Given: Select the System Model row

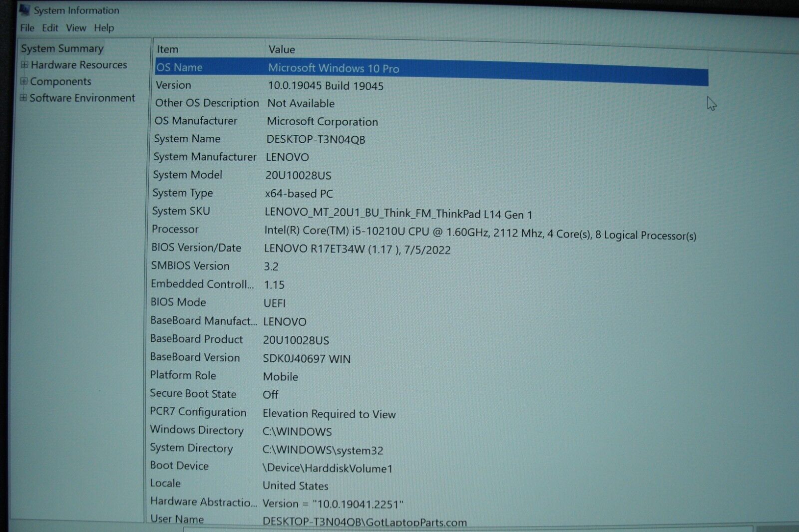Looking at the screenshot, I should tap(188, 175).
